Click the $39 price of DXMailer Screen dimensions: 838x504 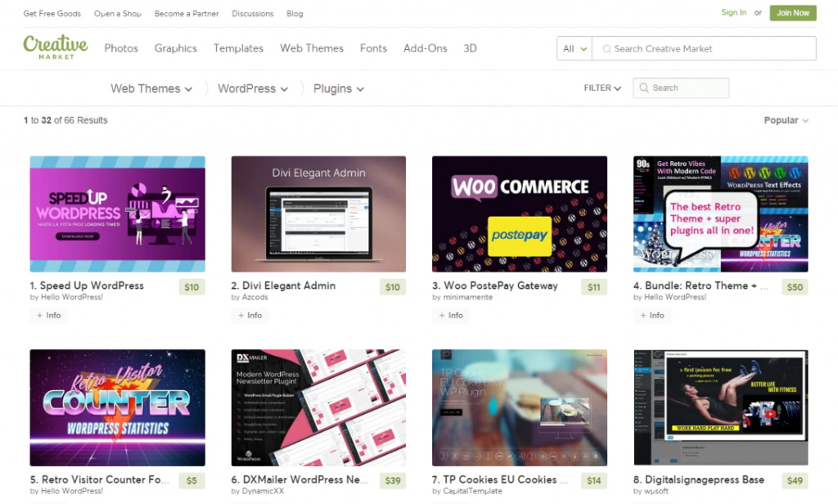393,480
